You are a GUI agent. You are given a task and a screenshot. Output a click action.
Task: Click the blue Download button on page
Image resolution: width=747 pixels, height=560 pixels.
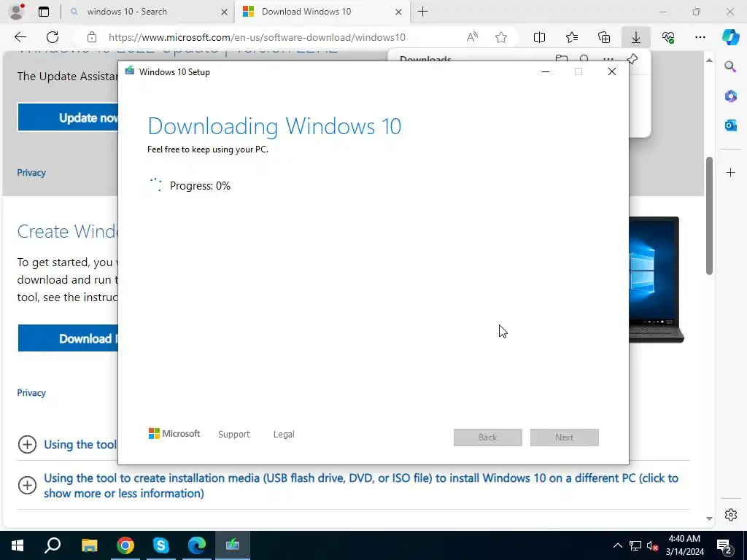point(68,338)
